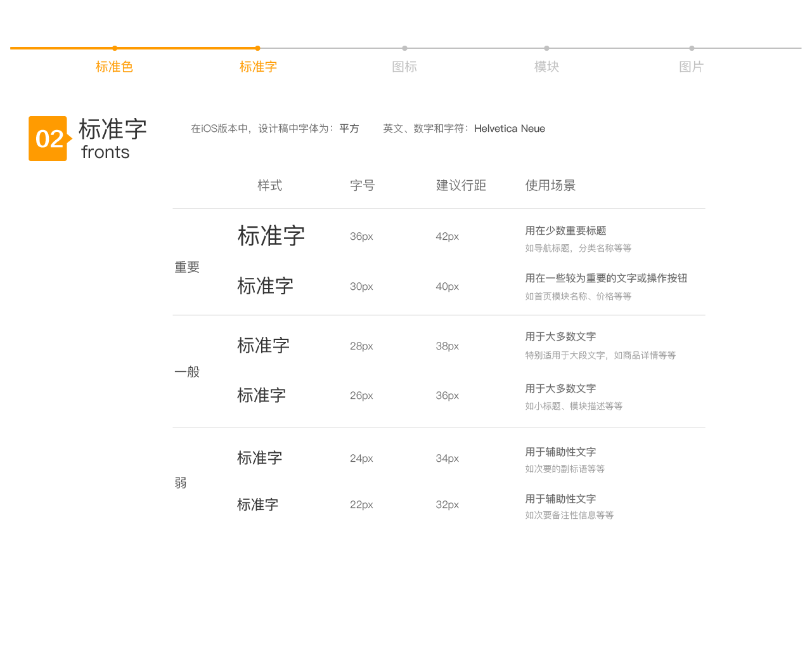Select the 弱 row group label
The height and width of the screenshot is (647, 812).
point(181,483)
